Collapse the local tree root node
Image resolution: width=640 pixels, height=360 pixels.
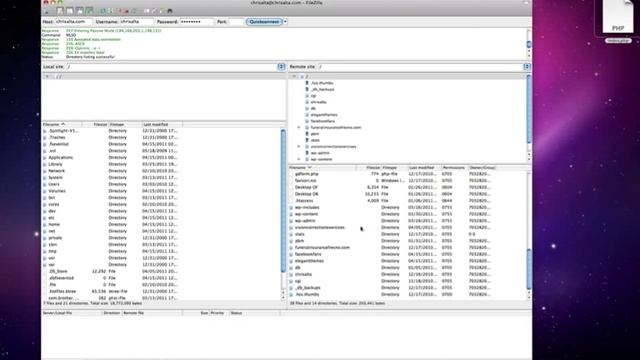tap(47, 76)
